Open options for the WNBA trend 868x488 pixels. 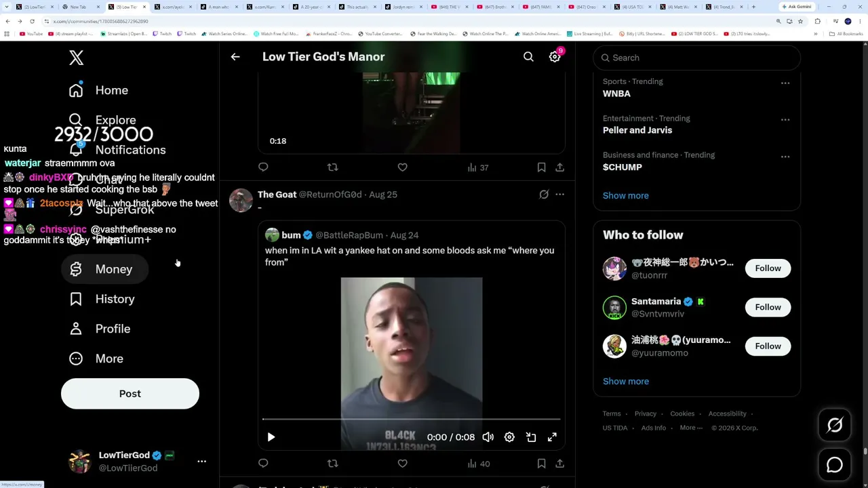pyautogui.click(x=785, y=83)
